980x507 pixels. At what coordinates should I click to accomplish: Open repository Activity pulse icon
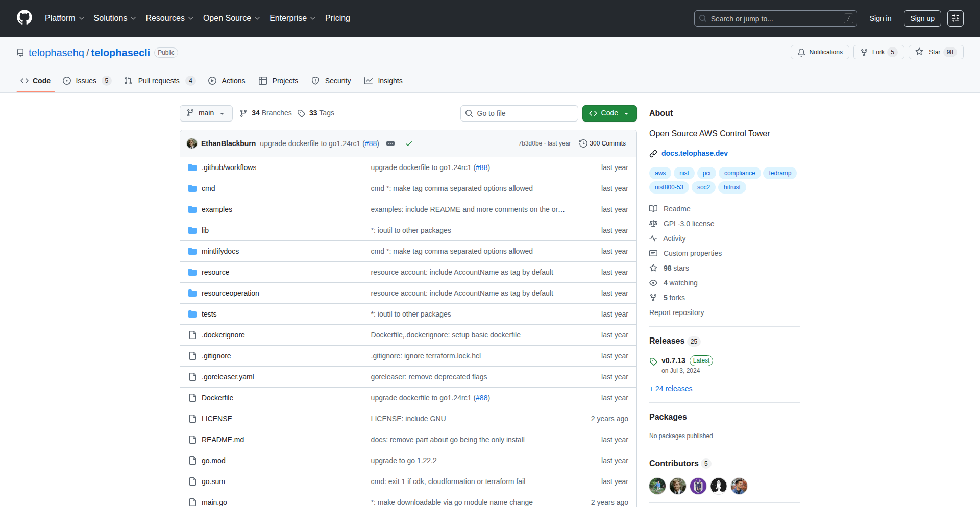[x=653, y=238]
